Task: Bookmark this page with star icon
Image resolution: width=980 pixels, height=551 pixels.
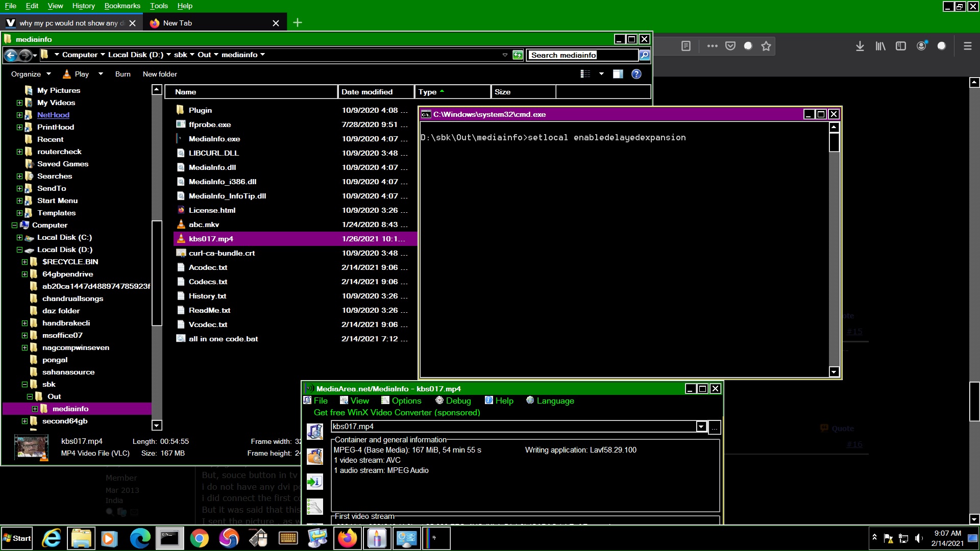Action: [766, 46]
